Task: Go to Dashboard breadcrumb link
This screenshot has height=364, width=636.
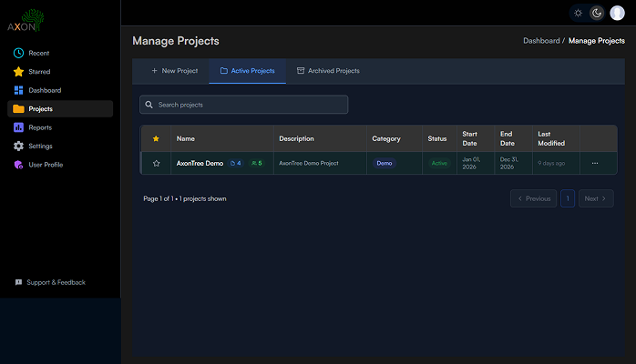Action: point(541,41)
